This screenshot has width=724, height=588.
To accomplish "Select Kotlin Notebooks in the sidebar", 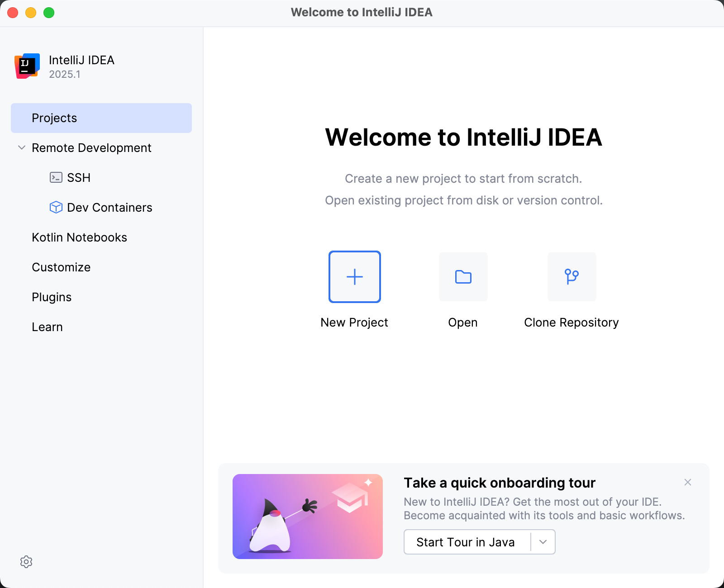I will click(x=79, y=237).
